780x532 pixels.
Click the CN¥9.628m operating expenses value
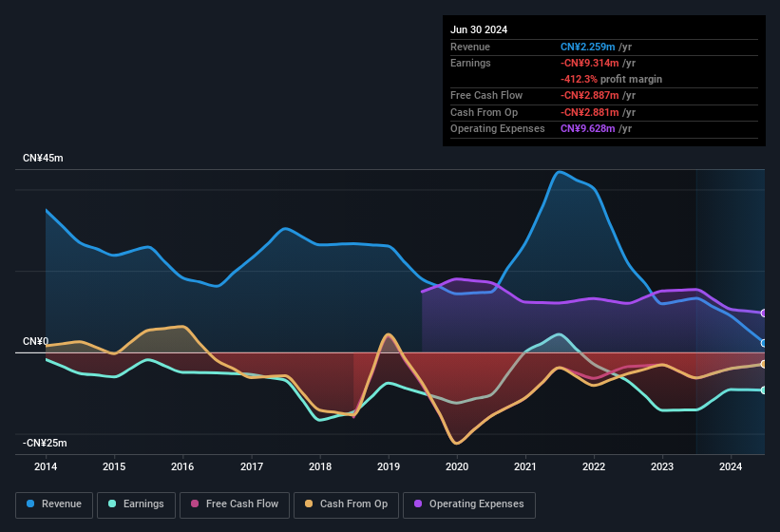587,129
